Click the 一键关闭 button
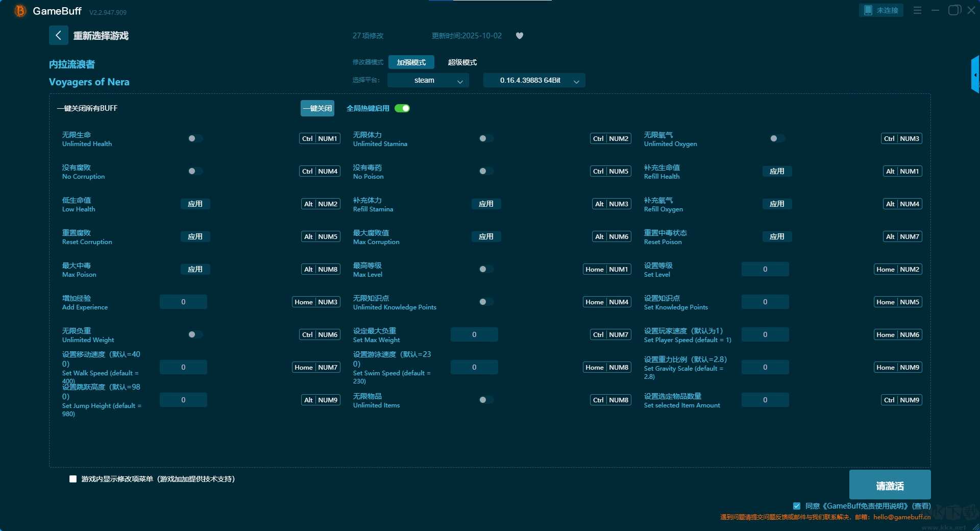The width and height of the screenshot is (980, 531). (x=317, y=108)
